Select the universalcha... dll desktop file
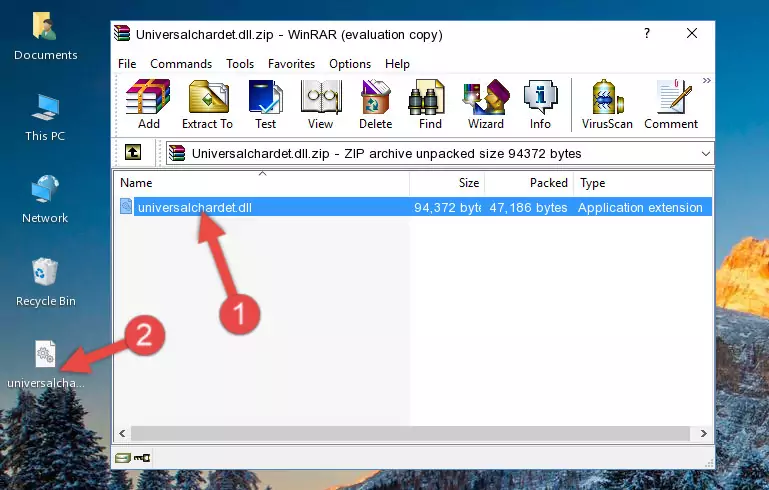 46,364
